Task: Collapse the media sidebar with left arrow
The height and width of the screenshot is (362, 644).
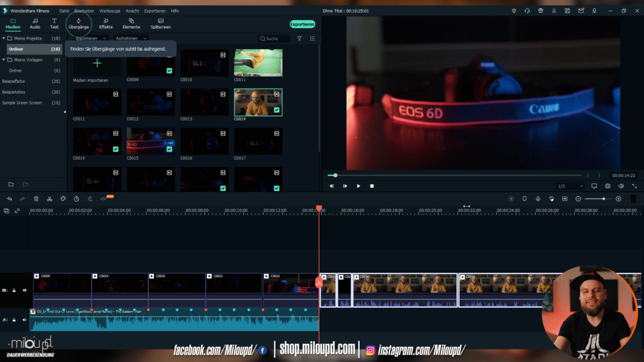Action: tap(65, 112)
